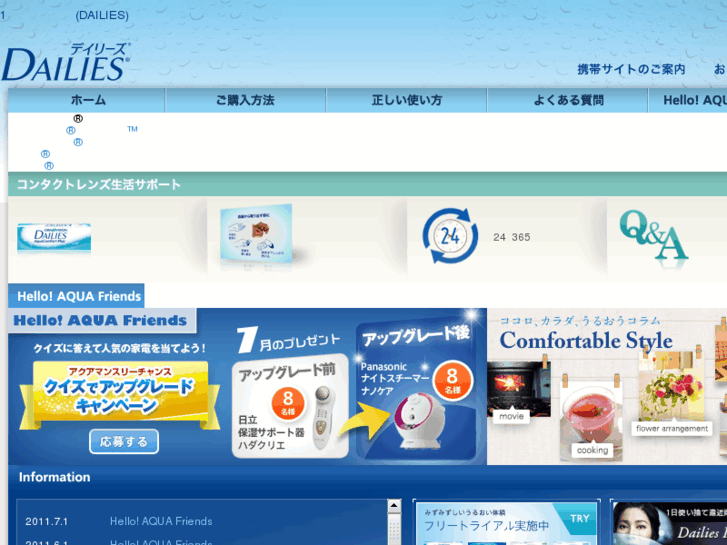This screenshot has height=545, width=727.
Task: Click the Information list scrollbar up arrow
Action: point(394,506)
